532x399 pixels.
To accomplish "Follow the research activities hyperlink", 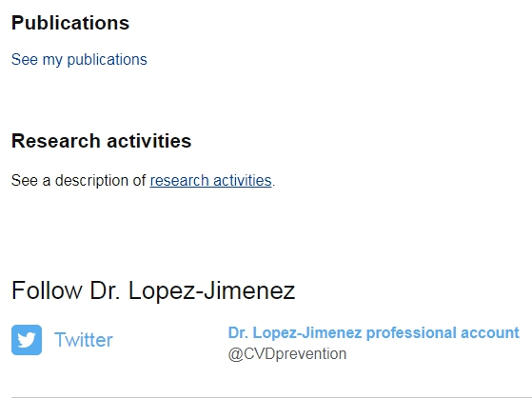I will tap(210, 180).
